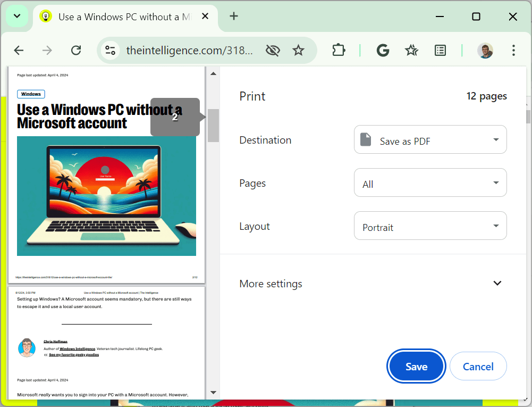Open the tab search dropdown arrow

click(x=17, y=16)
